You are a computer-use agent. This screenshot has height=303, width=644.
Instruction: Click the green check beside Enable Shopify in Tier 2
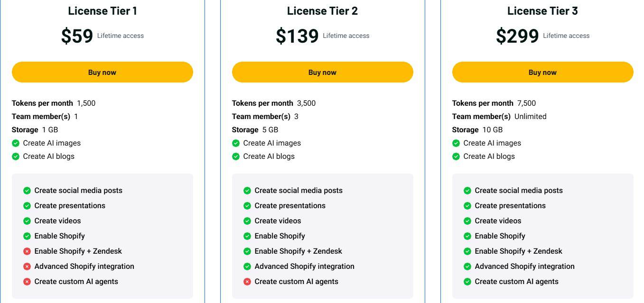click(247, 236)
